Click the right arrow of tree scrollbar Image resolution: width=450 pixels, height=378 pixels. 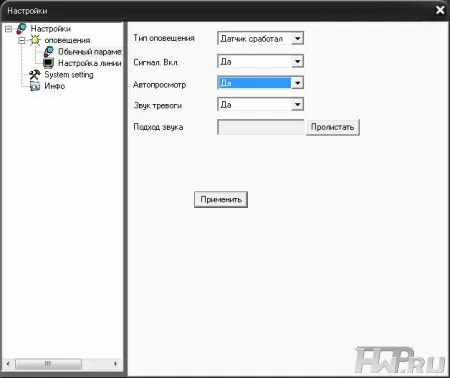116,363
